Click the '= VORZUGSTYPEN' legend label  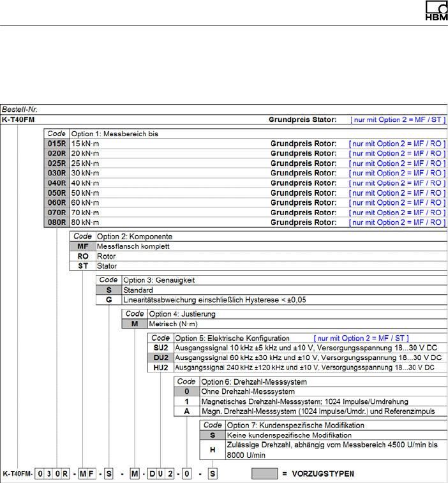(x=318, y=474)
